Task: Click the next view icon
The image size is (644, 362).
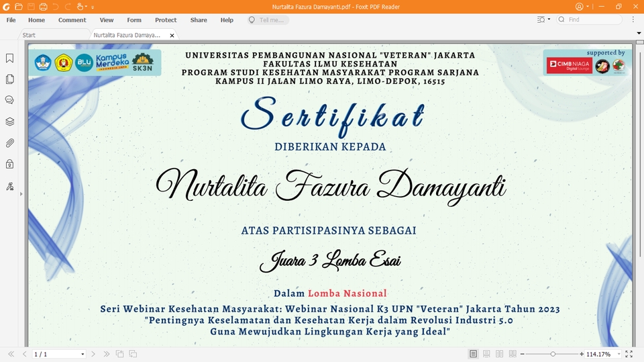Action: (x=133, y=354)
